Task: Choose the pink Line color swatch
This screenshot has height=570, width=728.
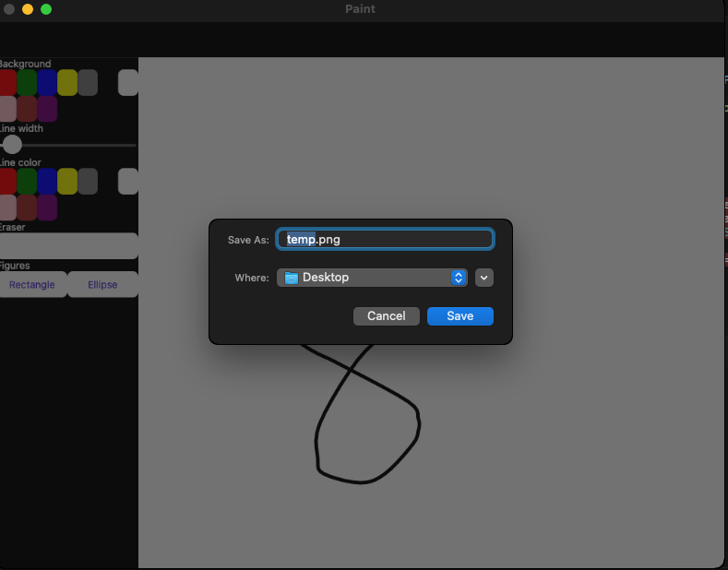Action: (x=7, y=208)
